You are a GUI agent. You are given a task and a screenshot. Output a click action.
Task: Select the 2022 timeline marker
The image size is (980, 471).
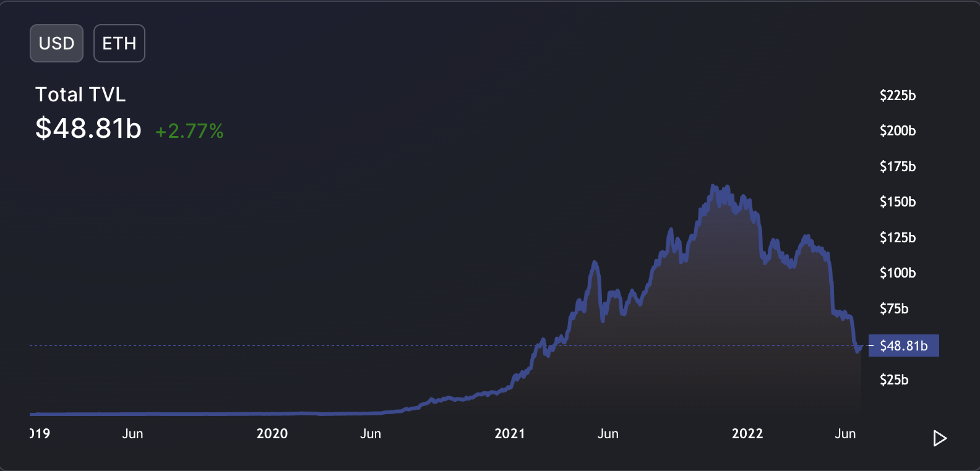747,433
